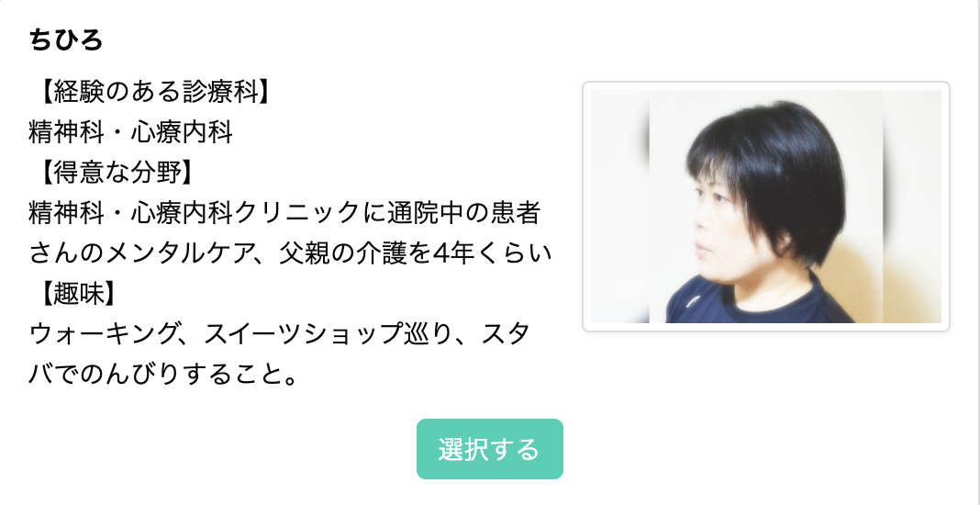This screenshot has height=505, width=980.
Task: Click the navy shirt area in the photo
Action: click(756, 304)
